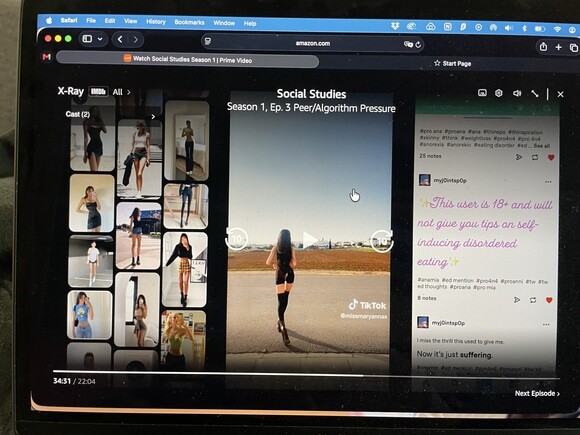This screenshot has width=580, height=435.
Task: Expand X-Ray All view
Action: (121, 92)
